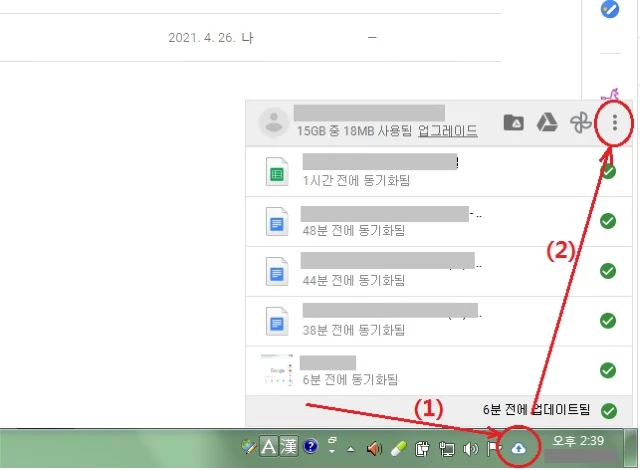
Task: Select the '6분 전에 동기화됨' text
Action: click(x=350, y=380)
